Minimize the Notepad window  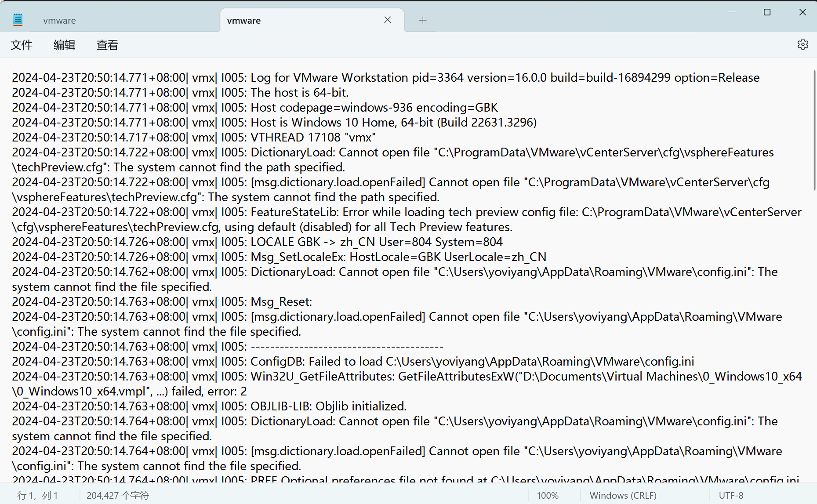tap(731, 12)
